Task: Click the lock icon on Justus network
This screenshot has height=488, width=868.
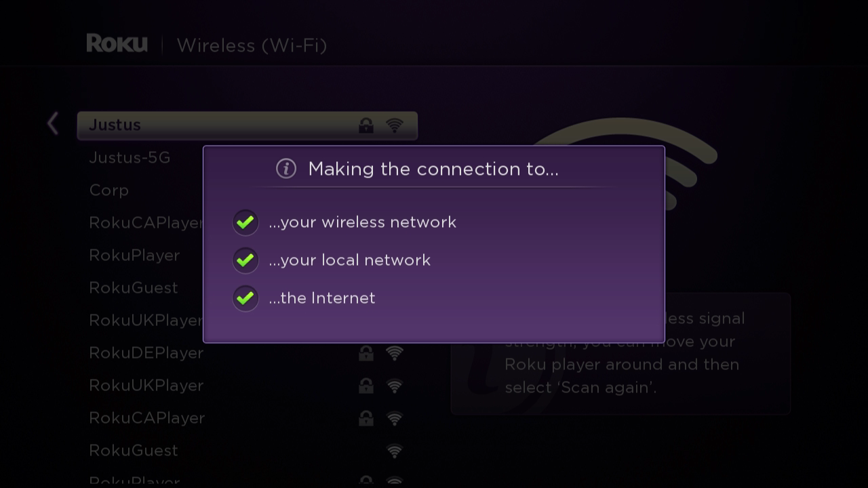Action: 366,125
